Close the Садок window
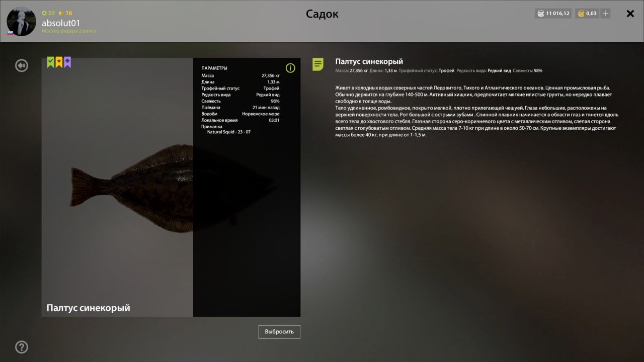Image resolution: width=644 pixels, height=362 pixels. [630, 14]
